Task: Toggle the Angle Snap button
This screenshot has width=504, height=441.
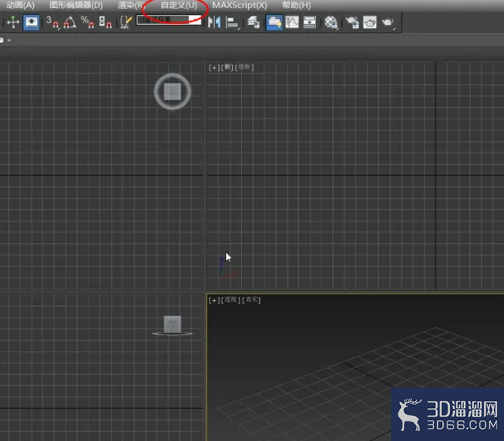Action: (70, 22)
